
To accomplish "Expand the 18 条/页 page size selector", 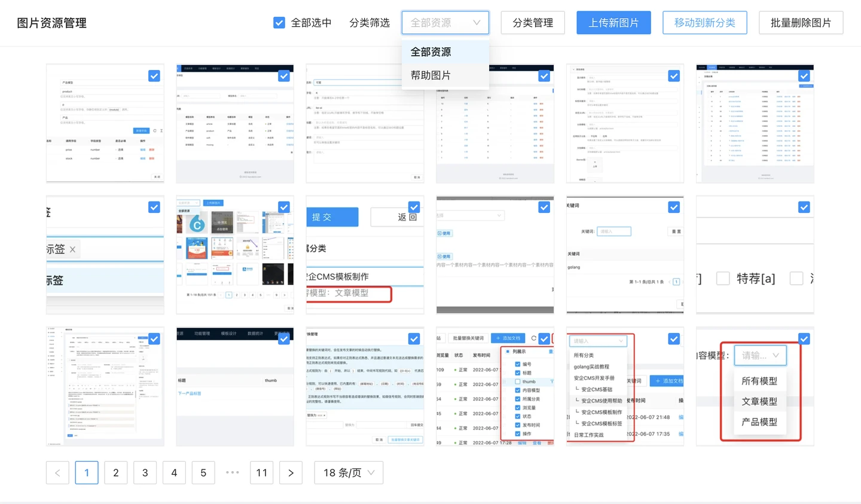I will tap(349, 473).
